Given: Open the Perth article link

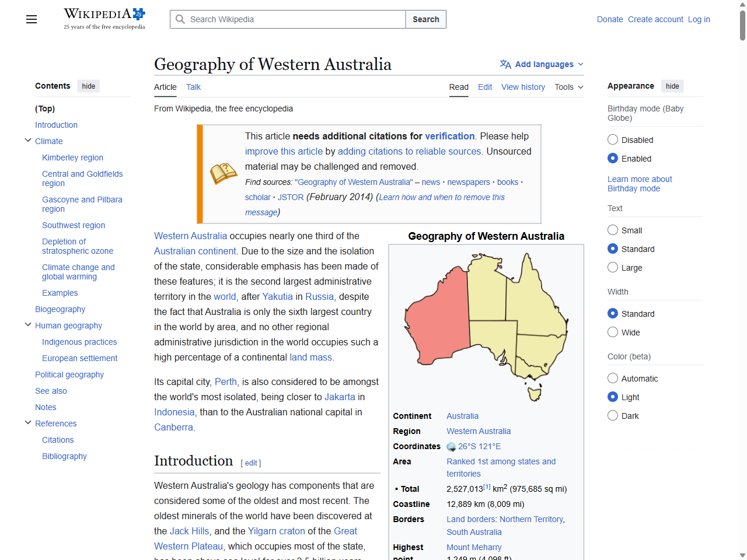Looking at the screenshot, I should (225, 381).
